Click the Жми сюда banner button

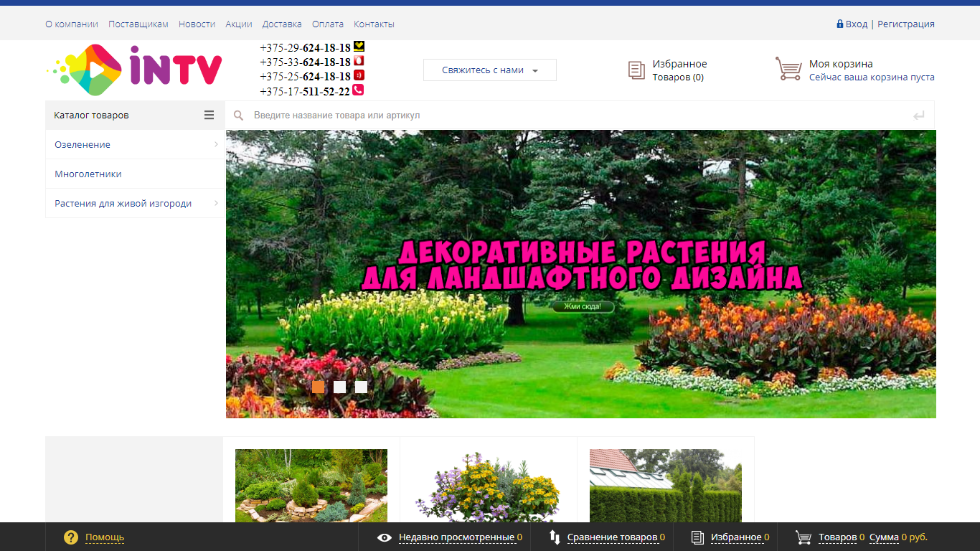point(583,307)
